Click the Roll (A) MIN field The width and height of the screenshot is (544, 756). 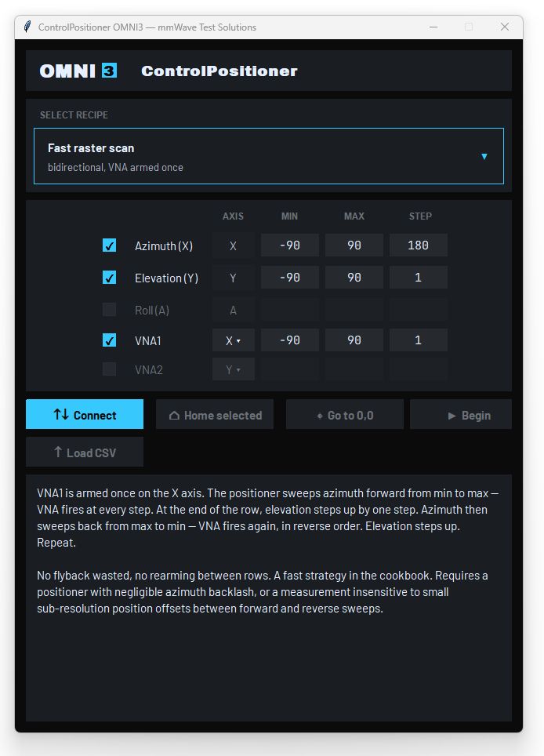(x=289, y=310)
